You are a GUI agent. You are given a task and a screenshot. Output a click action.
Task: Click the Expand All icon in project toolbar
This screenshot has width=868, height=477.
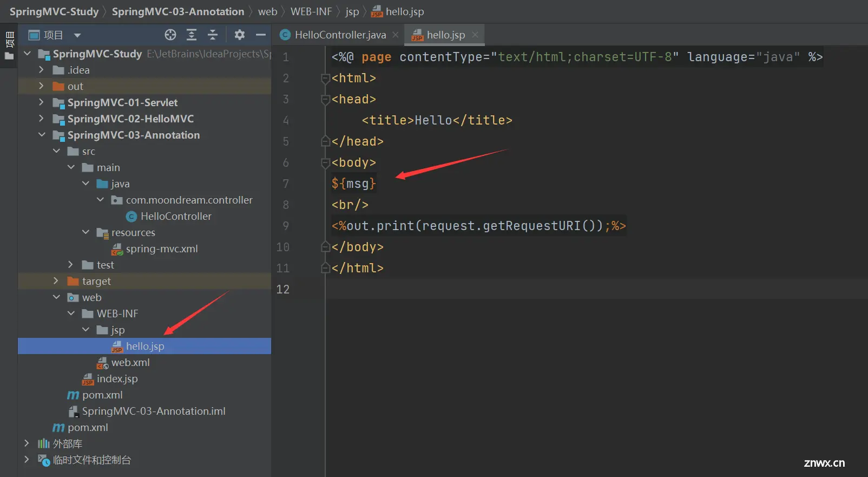point(192,35)
